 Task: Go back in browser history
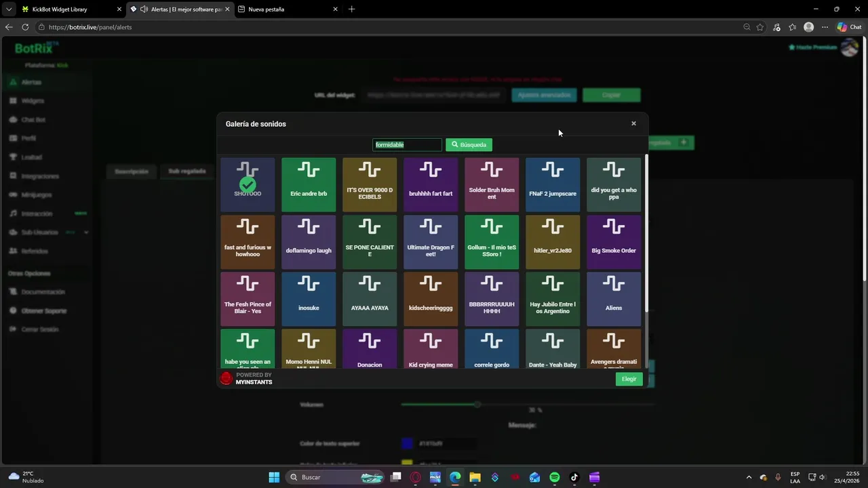(9, 27)
